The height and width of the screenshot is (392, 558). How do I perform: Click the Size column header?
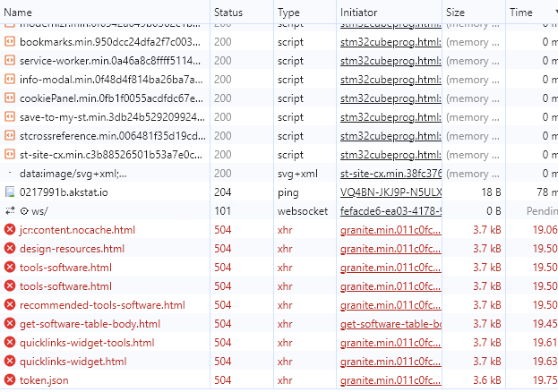pos(456,13)
